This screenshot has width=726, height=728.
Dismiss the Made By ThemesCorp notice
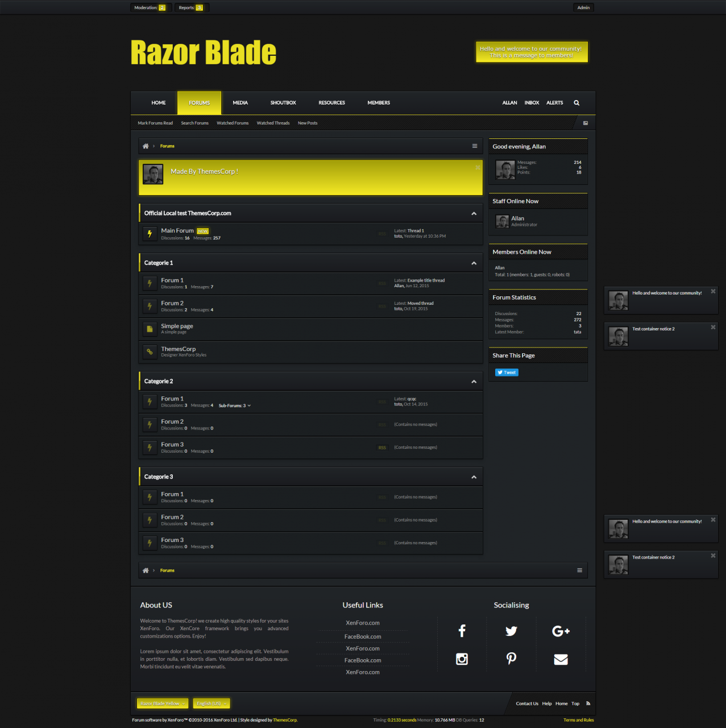478,167
